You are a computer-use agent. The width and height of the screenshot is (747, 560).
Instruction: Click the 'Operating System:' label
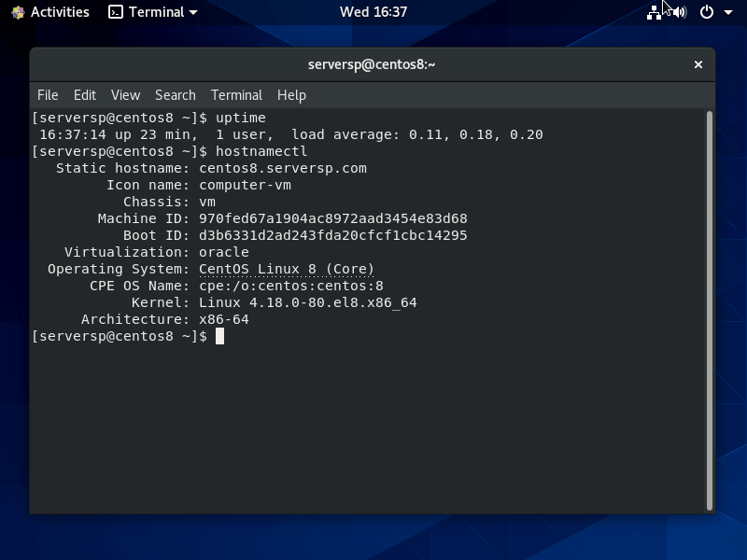(x=119, y=269)
